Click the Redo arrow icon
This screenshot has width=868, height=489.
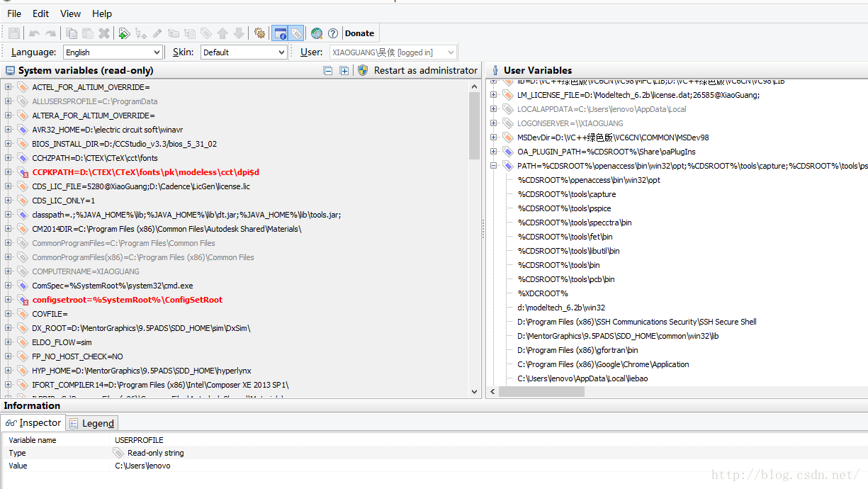point(50,33)
